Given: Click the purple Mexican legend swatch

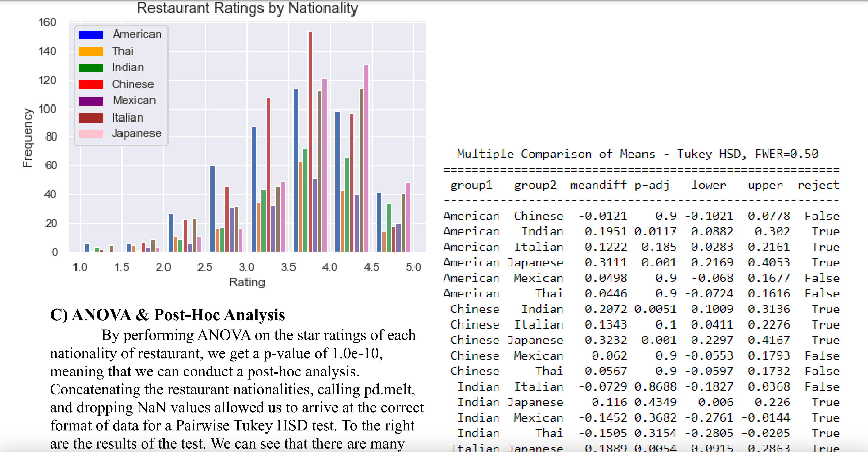Looking at the screenshot, I should click(x=91, y=101).
